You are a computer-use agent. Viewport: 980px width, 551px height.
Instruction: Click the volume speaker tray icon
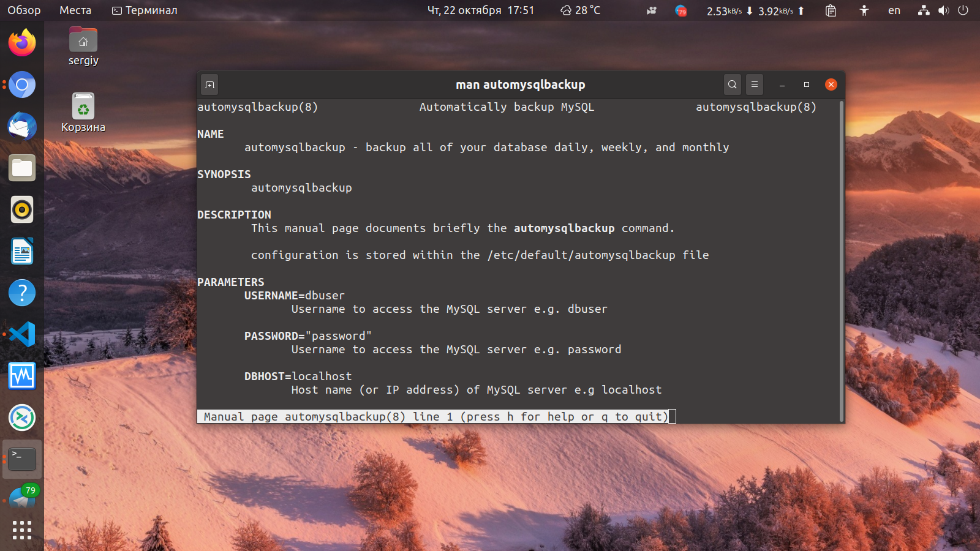(943, 10)
